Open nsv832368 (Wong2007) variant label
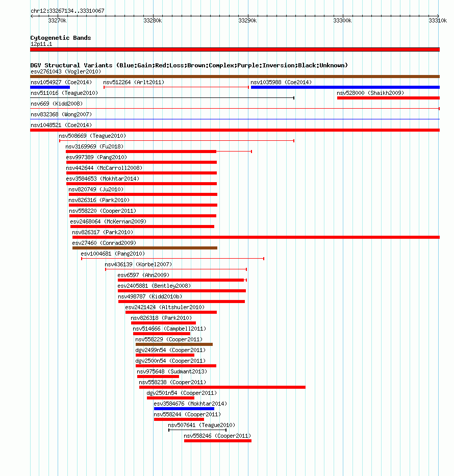The width and height of the screenshot is (454, 476). pos(61,114)
